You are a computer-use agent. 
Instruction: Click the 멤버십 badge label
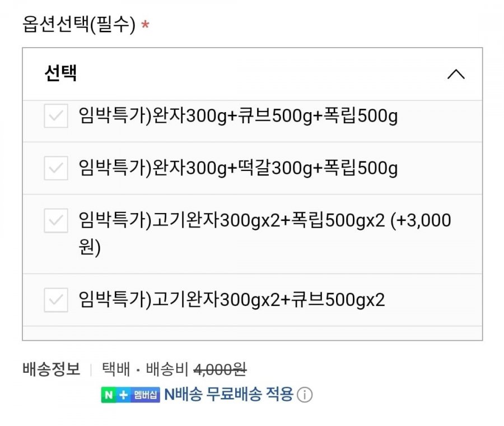(146, 395)
